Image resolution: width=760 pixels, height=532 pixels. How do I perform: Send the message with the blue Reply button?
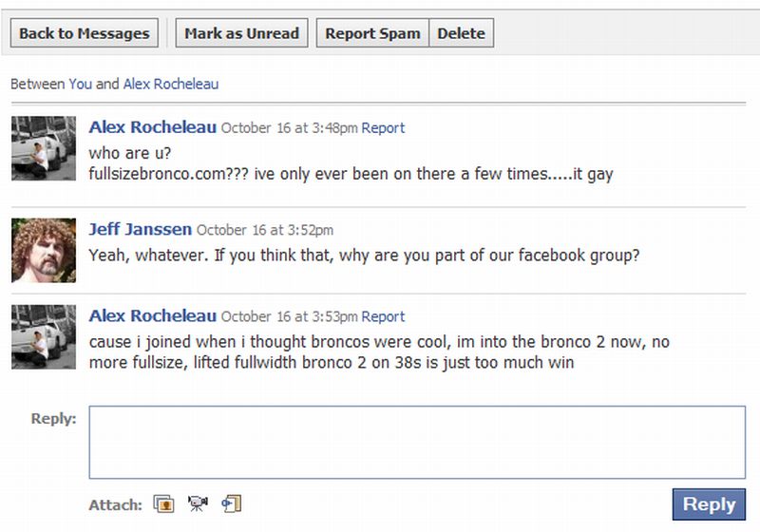point(709,504)
